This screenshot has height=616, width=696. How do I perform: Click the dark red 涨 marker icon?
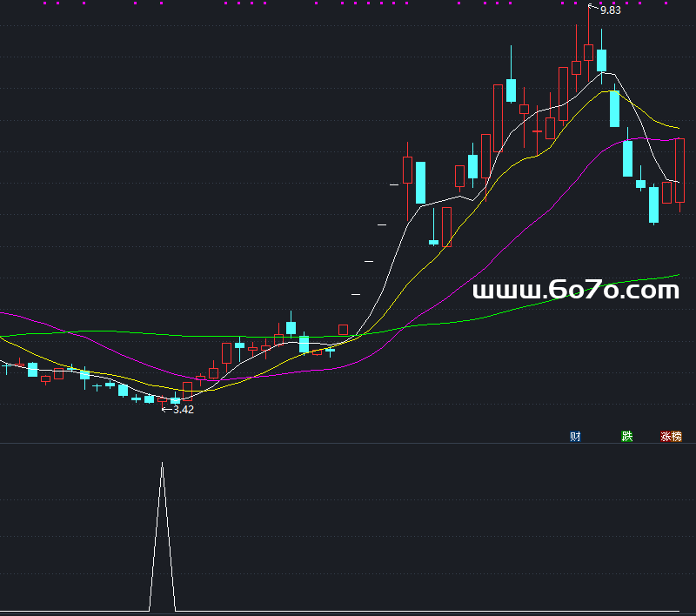tap(666, 436)
